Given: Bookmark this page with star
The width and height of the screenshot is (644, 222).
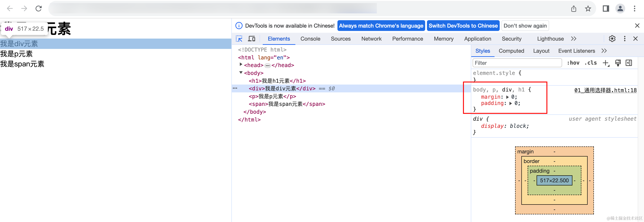Looking at the screenshot, I should [588, 9].
